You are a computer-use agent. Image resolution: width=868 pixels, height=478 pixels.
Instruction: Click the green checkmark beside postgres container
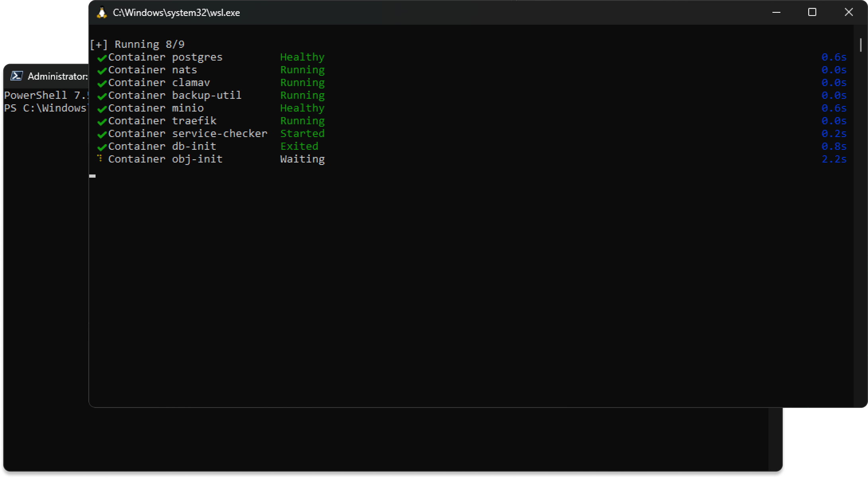click(102, 58)
